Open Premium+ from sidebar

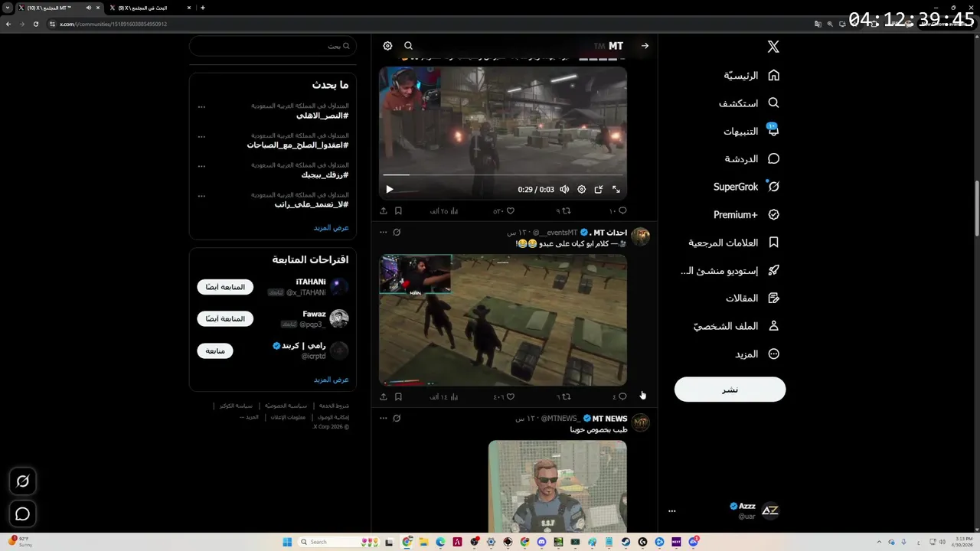pyautogui.click(x=746, y=215)
